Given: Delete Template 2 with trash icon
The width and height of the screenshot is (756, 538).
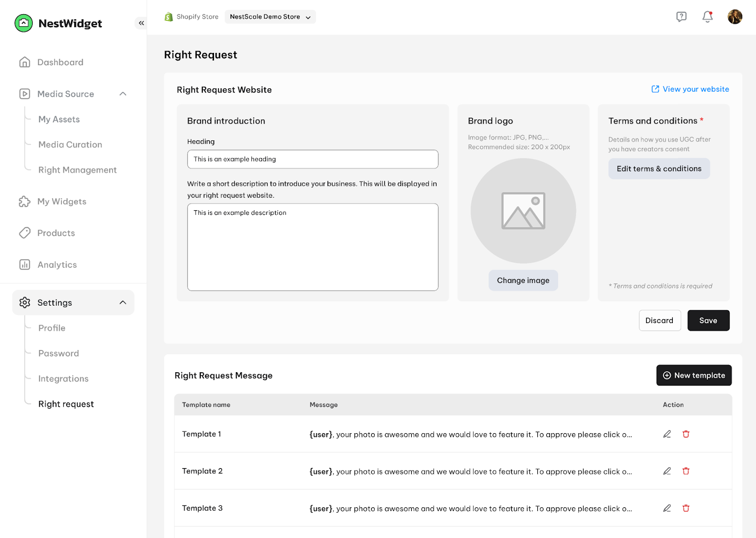Looking at the screenshot, I should (686, 471).
